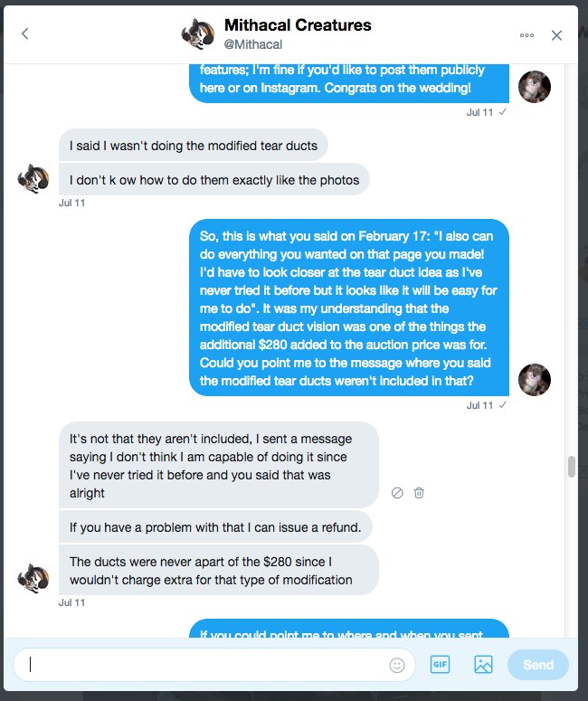The height and width of the screenshot is (701, 588).
Task: Attach a photo using the image icon
Action: click(483, 665)
